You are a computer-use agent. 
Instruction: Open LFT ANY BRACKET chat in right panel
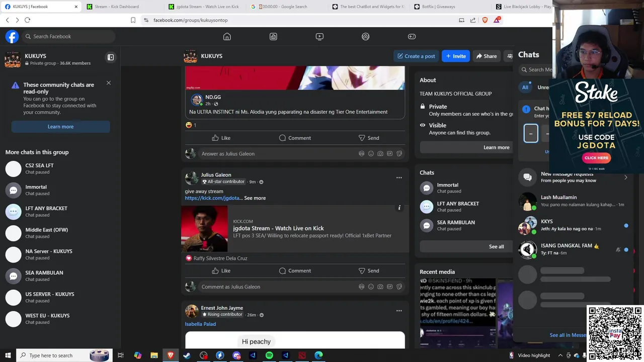pyautogui.click(x=466, y=207)
